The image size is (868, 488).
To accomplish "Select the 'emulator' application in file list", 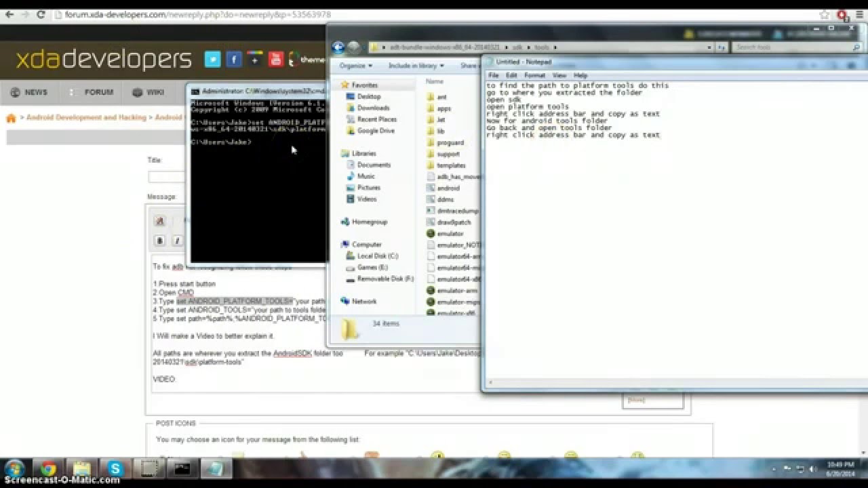I will click(445, 234).
